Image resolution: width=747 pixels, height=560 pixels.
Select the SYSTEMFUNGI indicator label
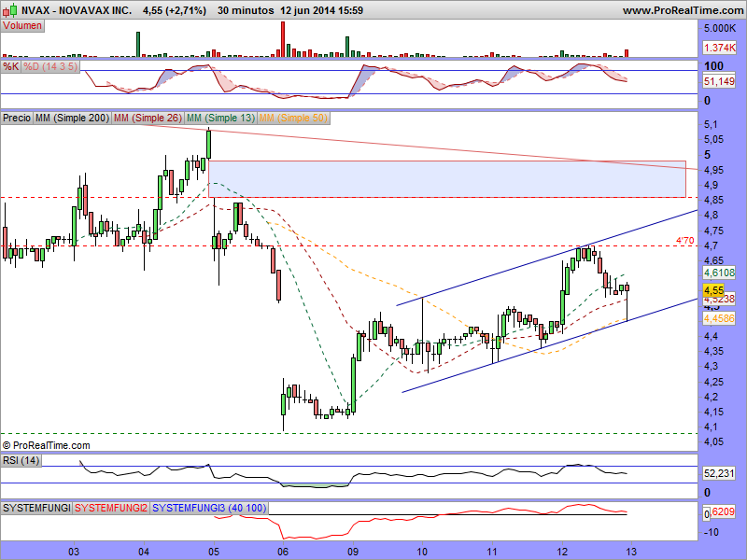36,508
